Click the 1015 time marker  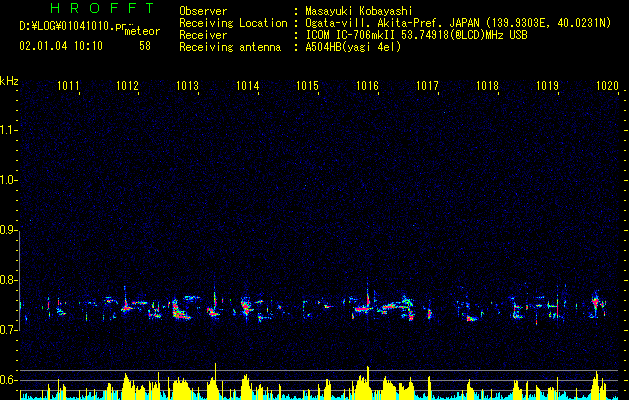point(307,86)
